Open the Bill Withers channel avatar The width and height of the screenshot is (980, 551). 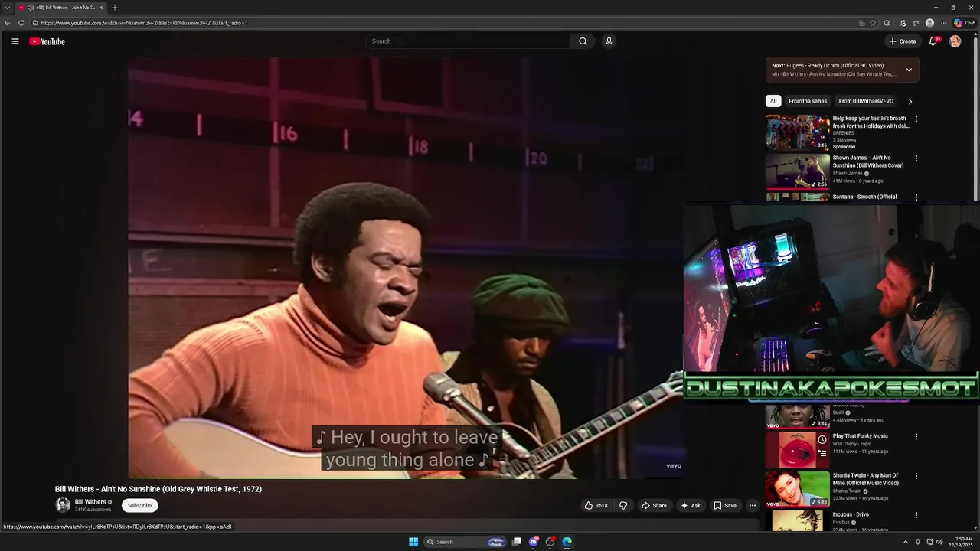[x=63, y=505]
